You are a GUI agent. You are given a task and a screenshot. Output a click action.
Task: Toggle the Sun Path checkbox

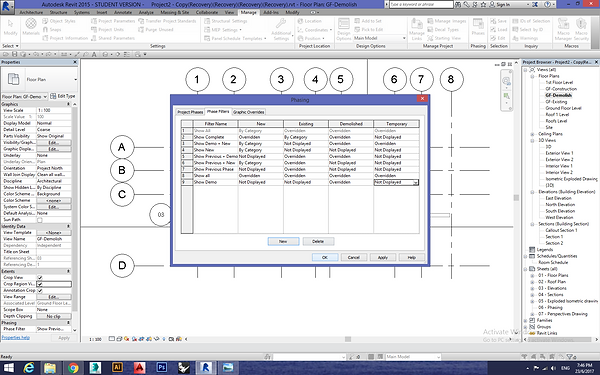click(40, 220)
